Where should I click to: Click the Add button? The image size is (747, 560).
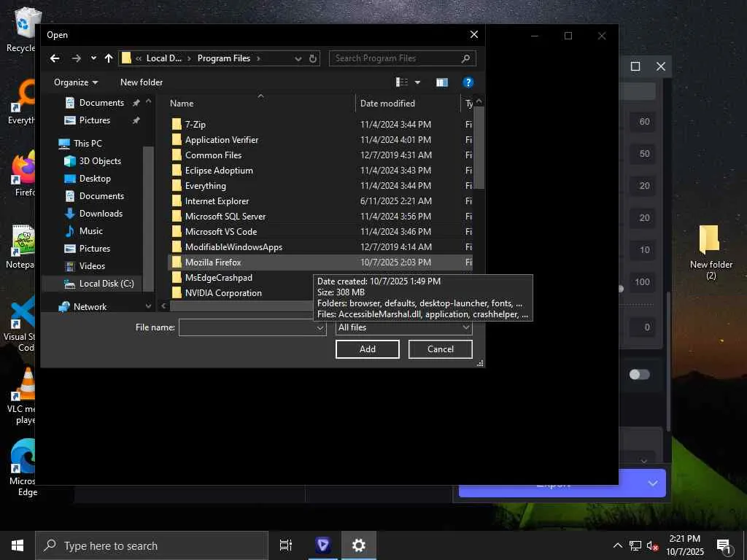[x=368, y=349]
